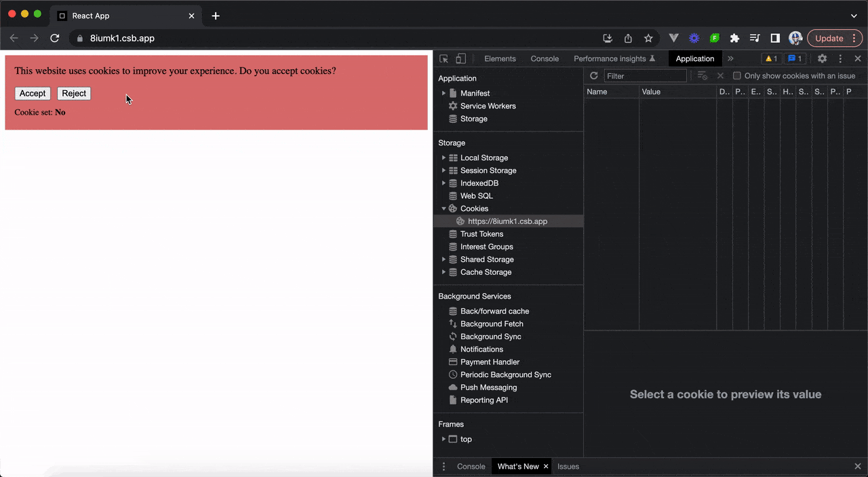Screen dimensions: 868x477
Task: Click the warnings counter badge in DevTools
Action: point(771,58)
